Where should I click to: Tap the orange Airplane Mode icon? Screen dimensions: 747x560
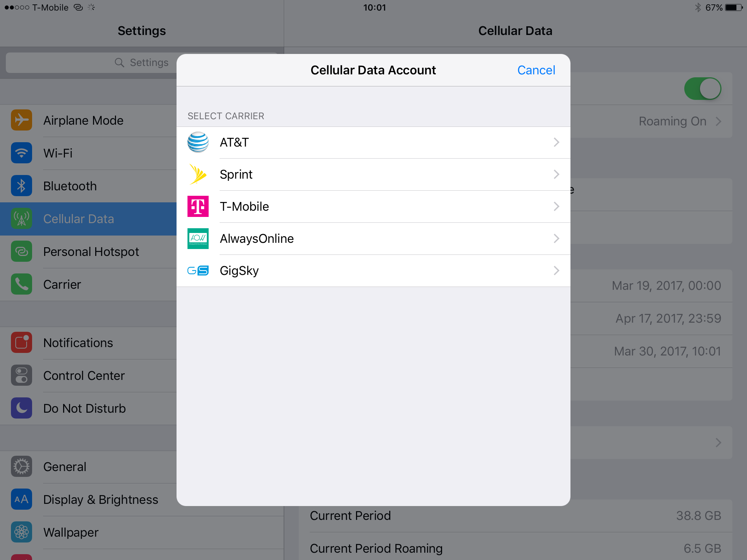(x=22, y=120)
